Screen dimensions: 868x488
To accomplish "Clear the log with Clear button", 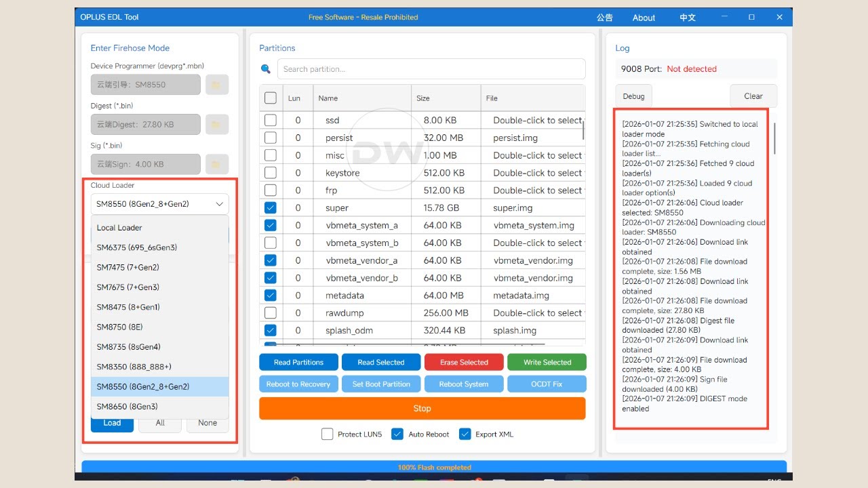I will tap(753, 96).
